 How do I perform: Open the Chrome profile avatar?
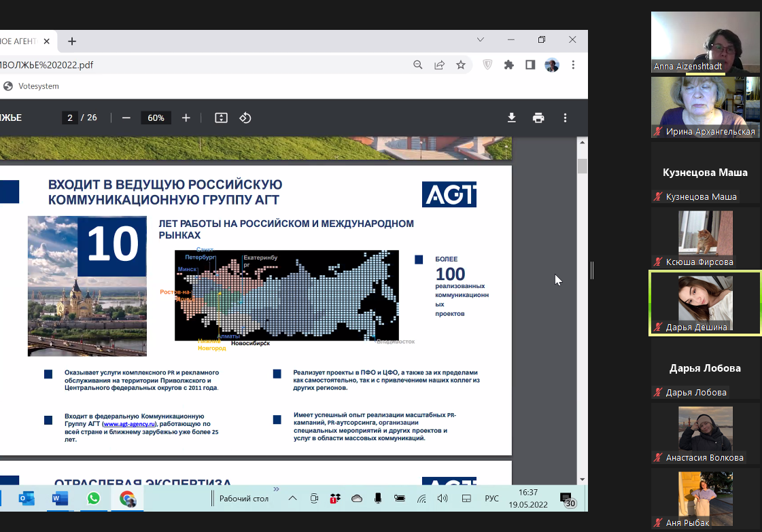(x=551, y=65)
